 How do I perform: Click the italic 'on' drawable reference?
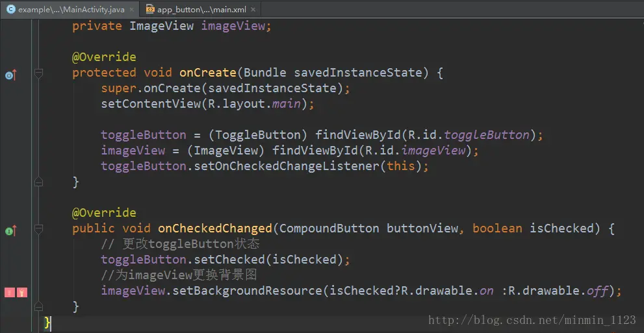pyautogui.click(x=487, y=291)
